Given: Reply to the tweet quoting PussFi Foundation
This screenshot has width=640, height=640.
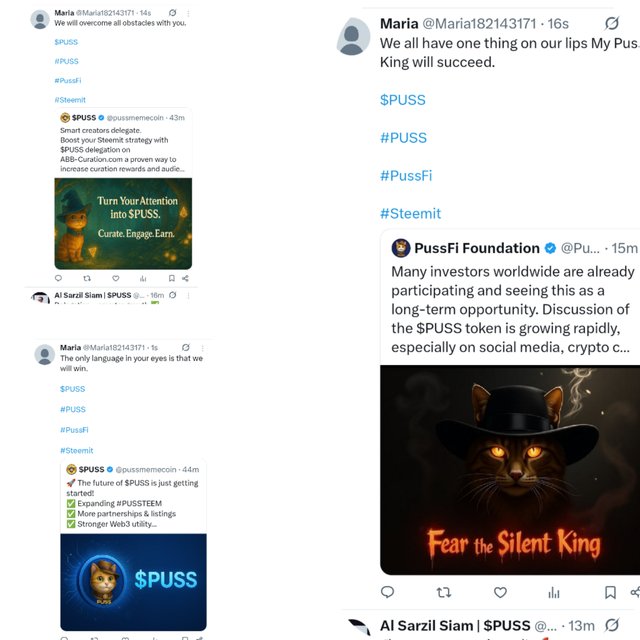Looking at the screenshot, I should coord(387,592).
